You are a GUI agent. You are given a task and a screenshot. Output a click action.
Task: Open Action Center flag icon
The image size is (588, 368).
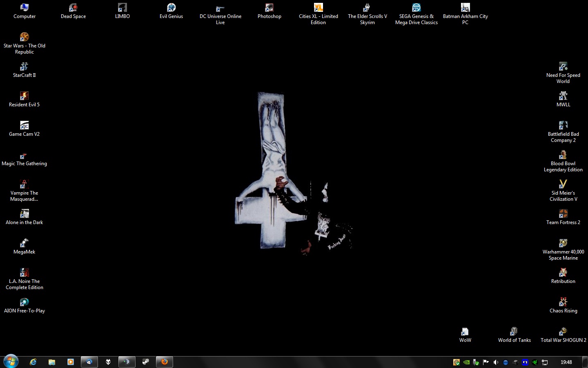pos(486,362)
